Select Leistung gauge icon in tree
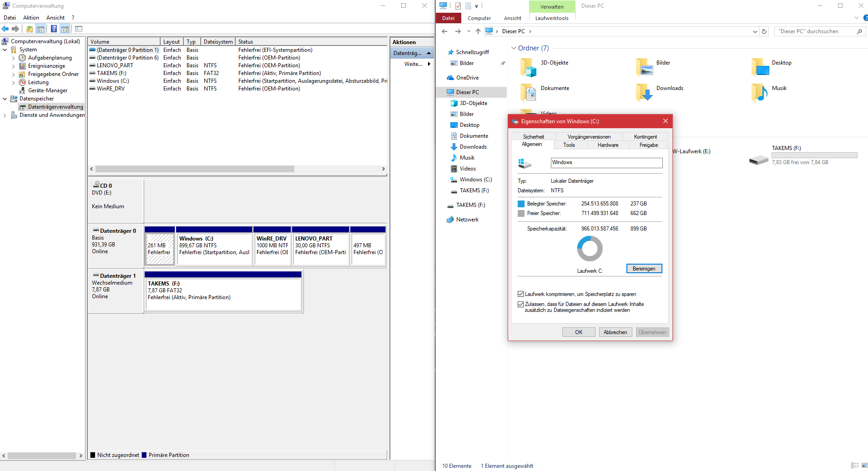 click(x=22, y=82)
